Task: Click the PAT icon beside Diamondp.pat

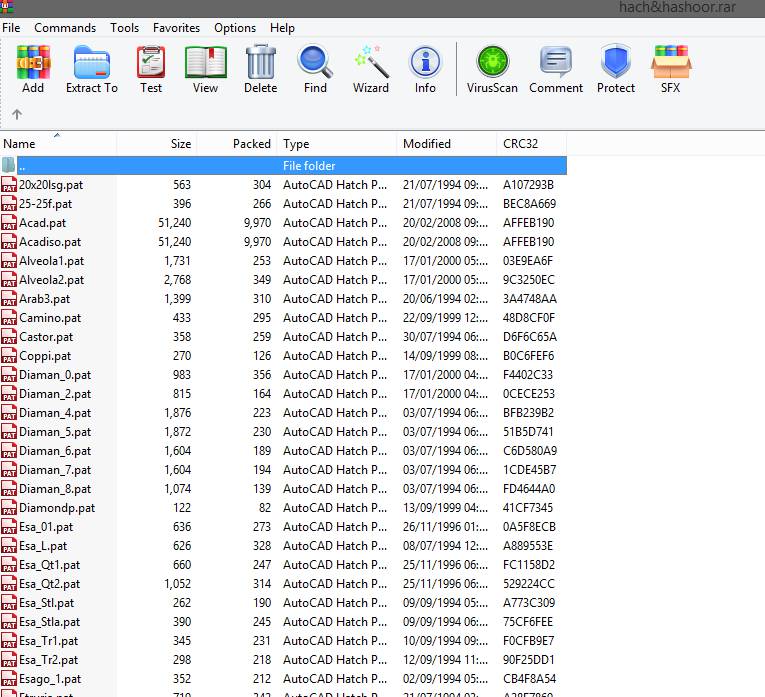Action: click(9, 508)
